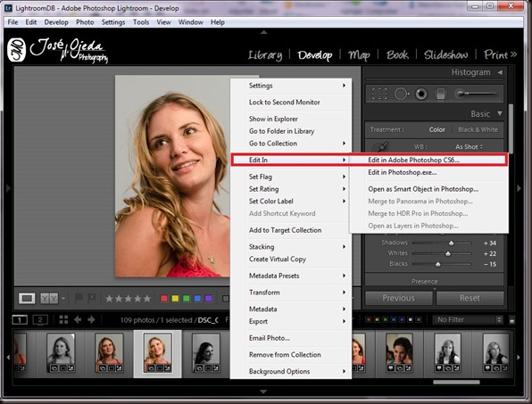Select the Crop Overlay tool
Screen dimensions: 532x404
[379, 94]
